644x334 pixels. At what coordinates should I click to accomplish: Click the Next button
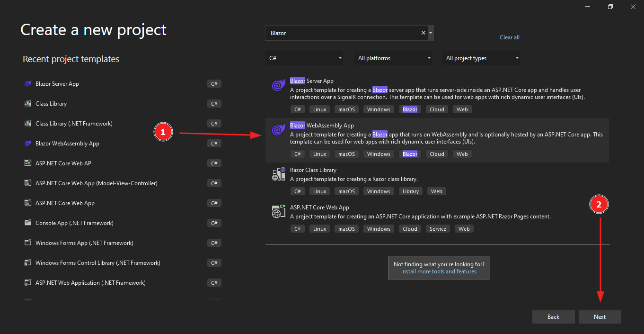click(600, 317)
